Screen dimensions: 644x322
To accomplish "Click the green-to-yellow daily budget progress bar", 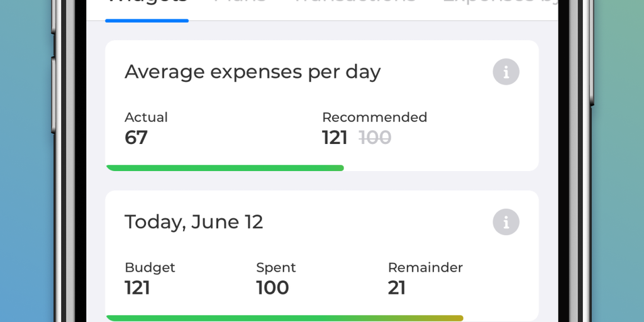I will click(284, 318).
